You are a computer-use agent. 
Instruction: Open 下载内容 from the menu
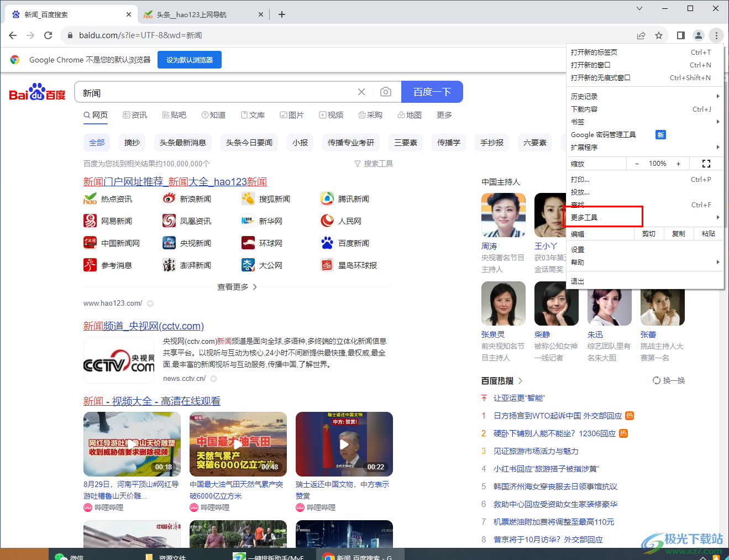[645, 109]
